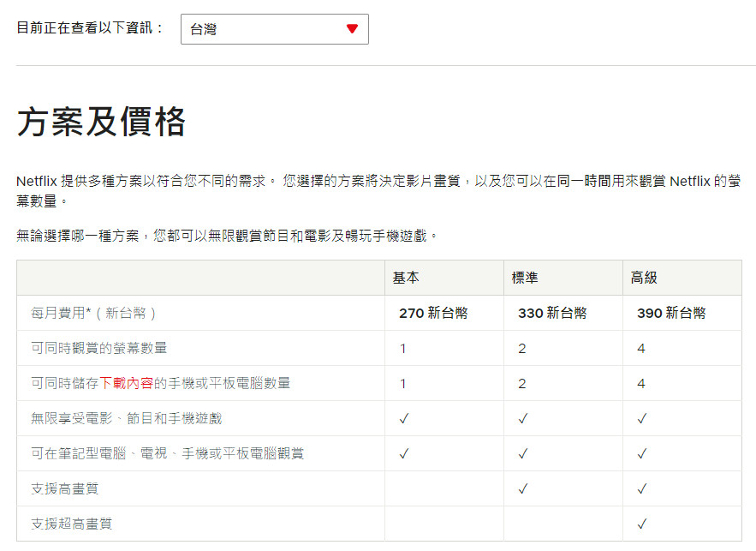Viewport: 756px width, 551px height.
Task: Click the 標準 plan column header
Action: pyautogui.click(x=525, y=278)
